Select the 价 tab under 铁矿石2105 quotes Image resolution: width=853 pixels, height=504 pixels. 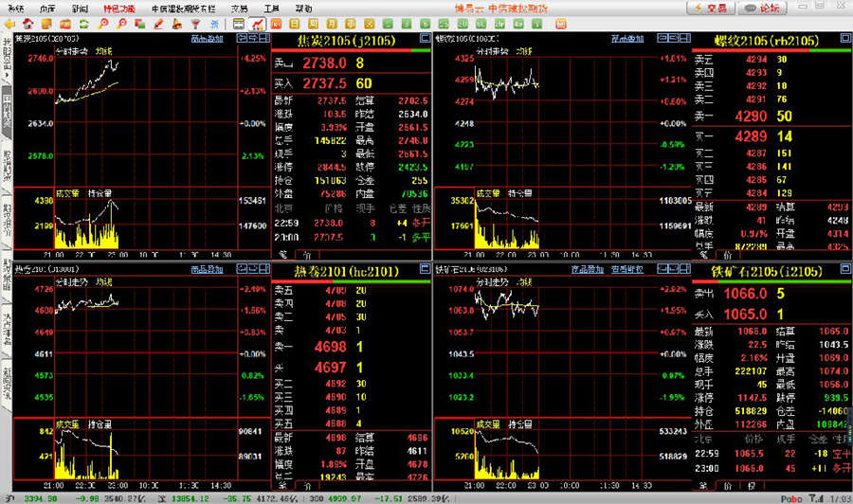tap(727, 485)
